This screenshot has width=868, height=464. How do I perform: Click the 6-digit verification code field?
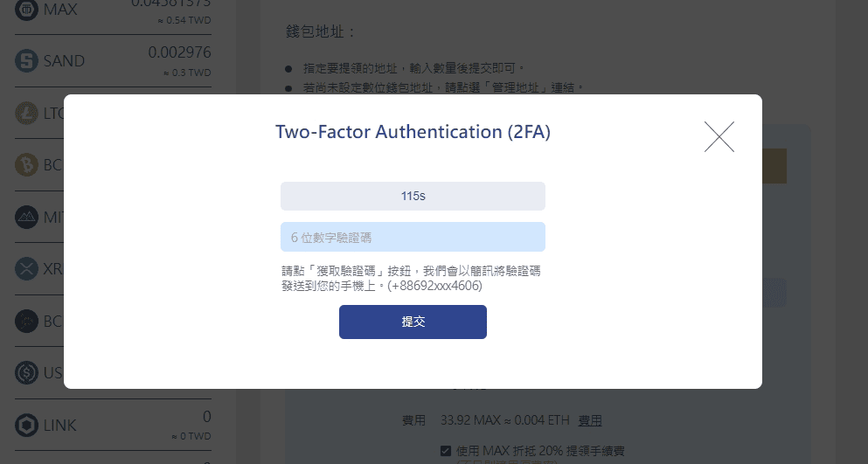[413, 237]
